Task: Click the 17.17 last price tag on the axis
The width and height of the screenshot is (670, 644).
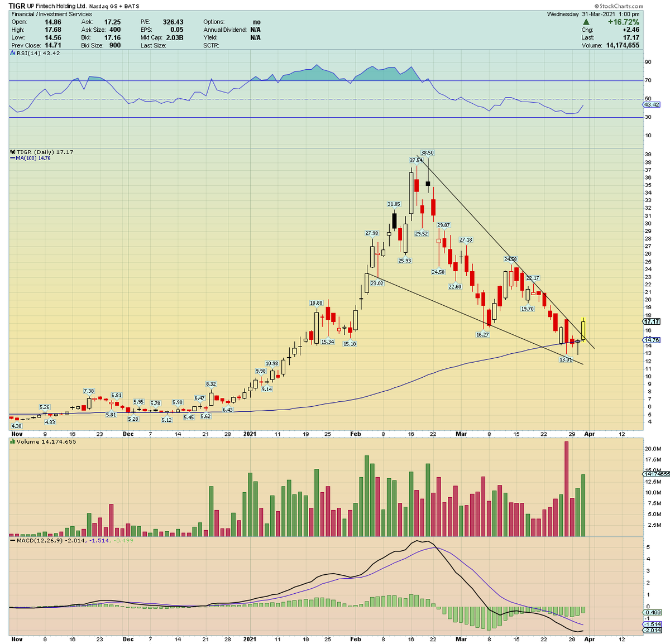Action: [x=652, y=322]
